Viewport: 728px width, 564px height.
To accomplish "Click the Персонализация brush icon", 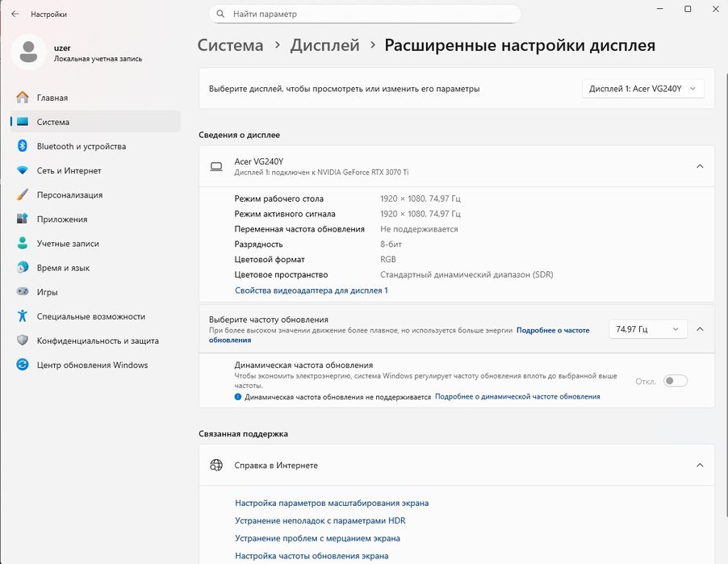I will [23, 194].
